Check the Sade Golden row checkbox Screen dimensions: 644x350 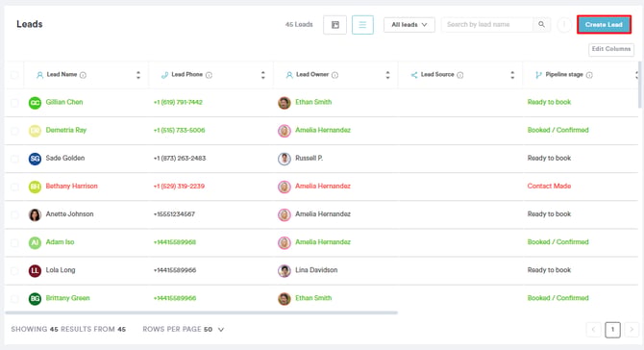[x=14, y=159]
